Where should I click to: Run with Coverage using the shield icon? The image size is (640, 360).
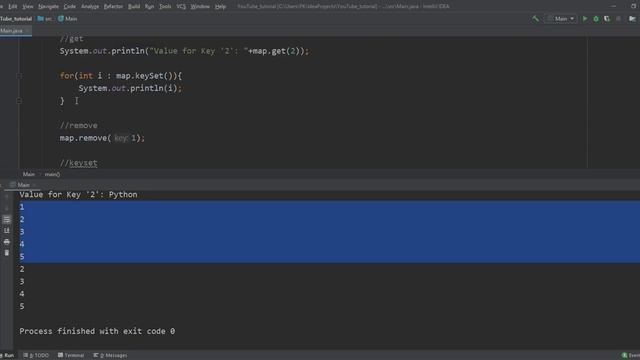607,19
